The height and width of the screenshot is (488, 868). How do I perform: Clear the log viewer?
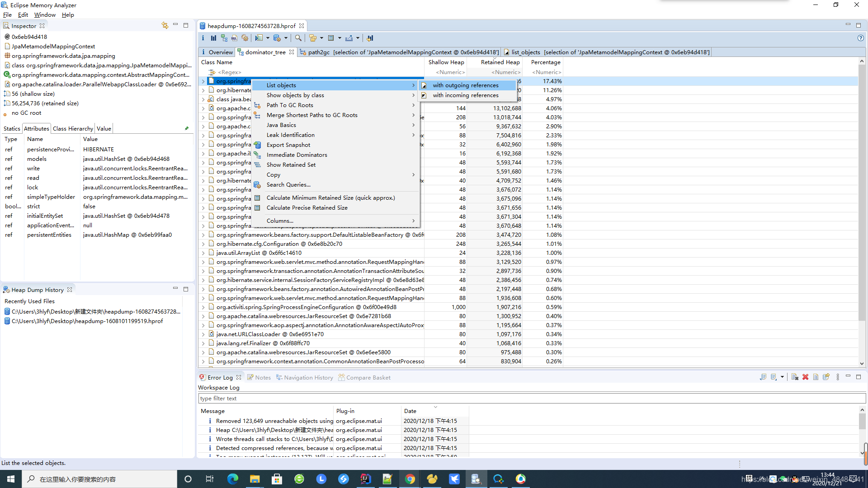coord(795,377)
